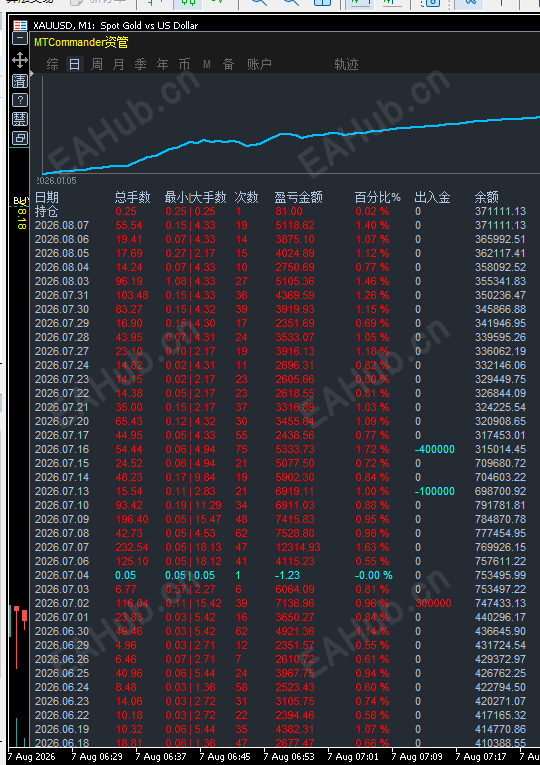Image resolution: width=540 pixels, height=765 pixels.
Task: Click the 196.40 total lots value
Action: pos(132,519)
